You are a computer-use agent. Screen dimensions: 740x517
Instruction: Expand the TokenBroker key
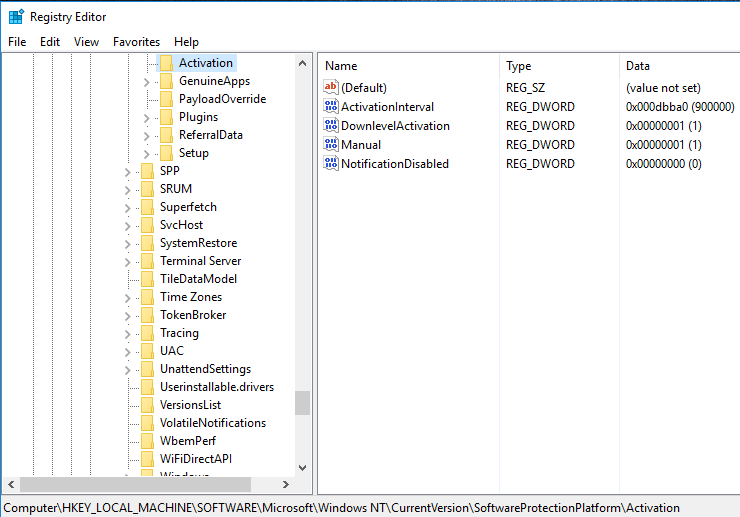pos(127,316)
